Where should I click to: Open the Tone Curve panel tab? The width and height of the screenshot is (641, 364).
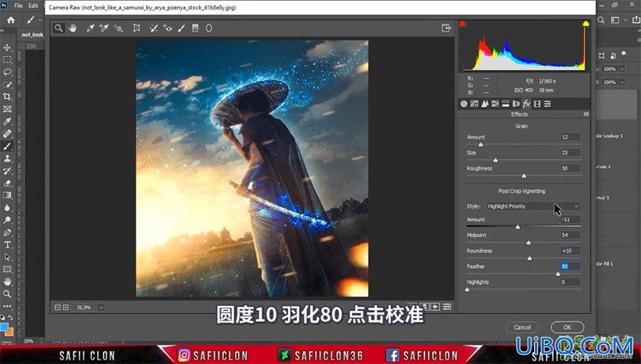474,104
